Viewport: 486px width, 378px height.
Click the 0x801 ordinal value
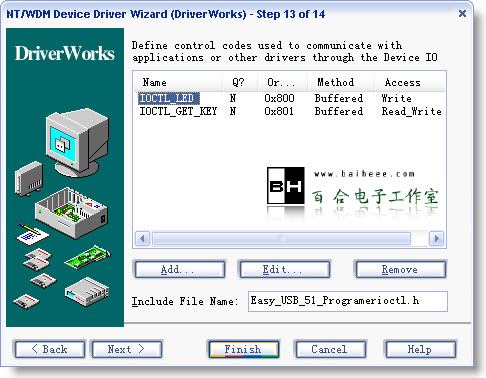(279, 111)
